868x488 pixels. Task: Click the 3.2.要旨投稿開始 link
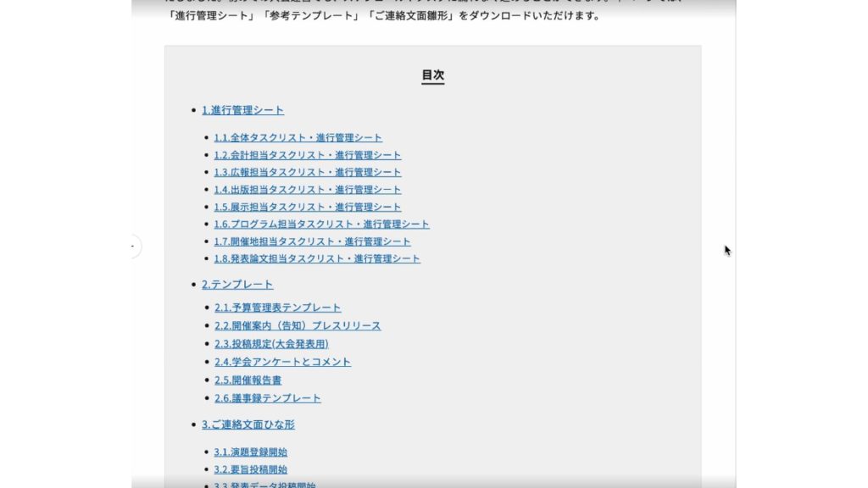(x=250, y=469)
